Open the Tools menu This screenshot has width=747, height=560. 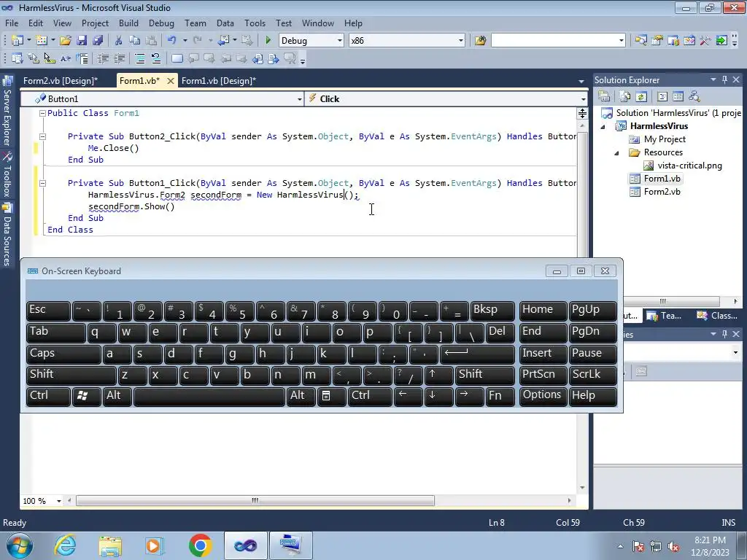[x=255, y=23]
